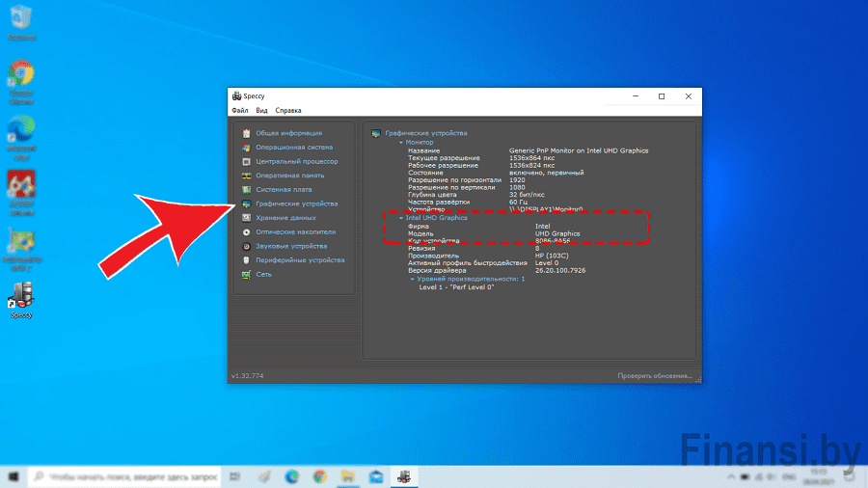Collapse the Intel UHD Graphics node

(401, 218)
